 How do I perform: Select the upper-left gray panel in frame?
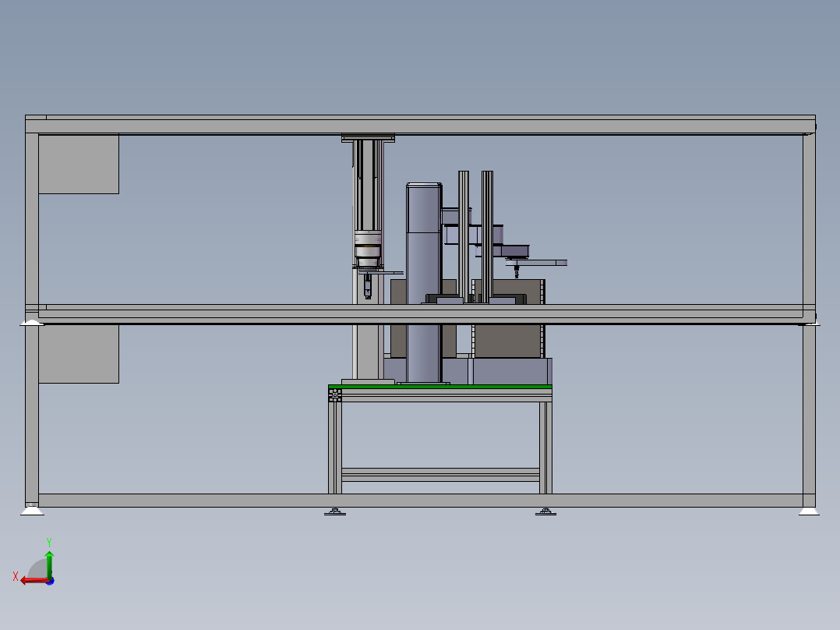[x=79, y=164]
